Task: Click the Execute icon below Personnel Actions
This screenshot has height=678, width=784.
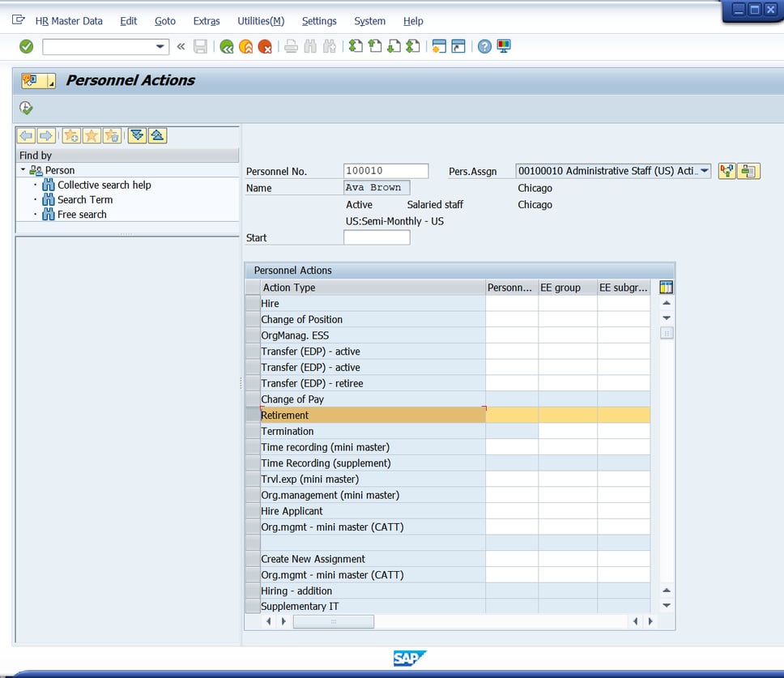Action: (x=24, y=107)
